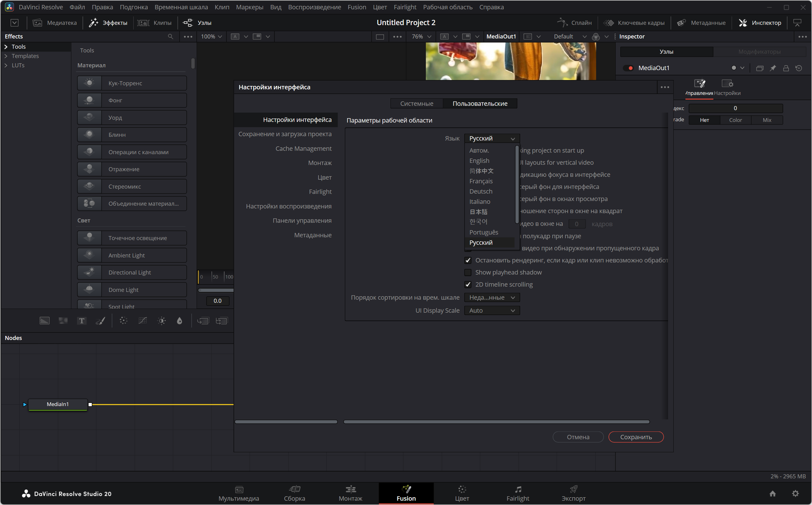
Task: Choose English in the language list
Action: tap(479, 161)
